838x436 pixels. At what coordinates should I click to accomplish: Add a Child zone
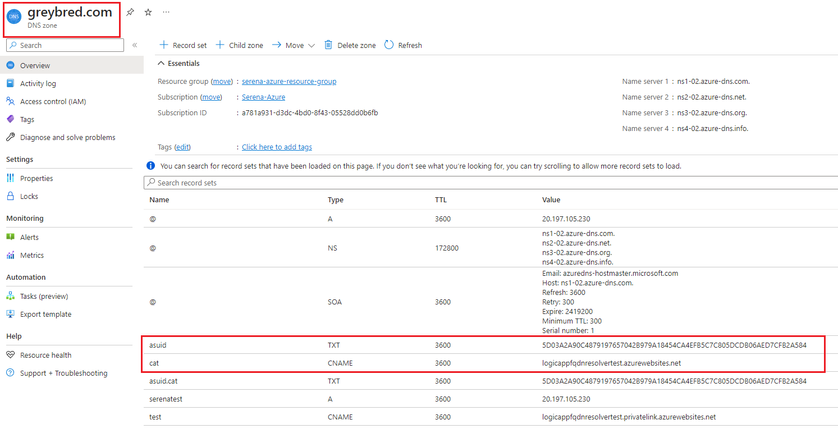point(239,45)
